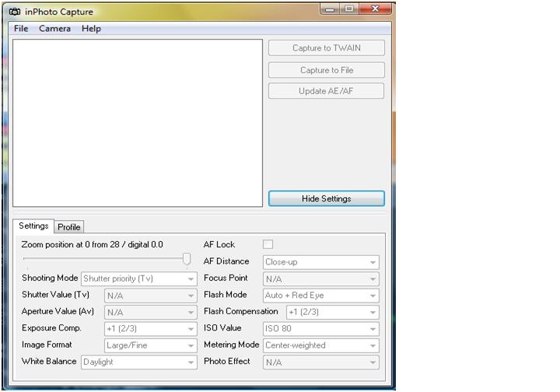560x392 pixels.
Task: Open the Camera menu
Action: pyautogui.click(x=54, y=29)
